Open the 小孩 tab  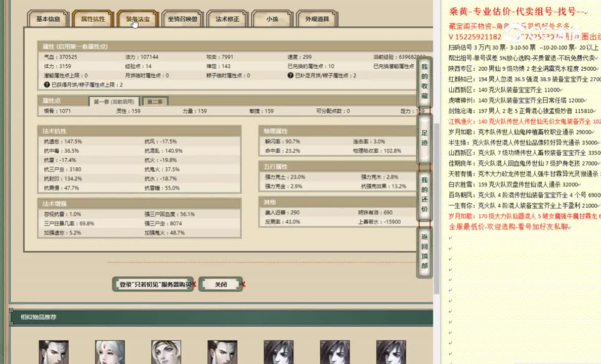click(x=272, y=19)
